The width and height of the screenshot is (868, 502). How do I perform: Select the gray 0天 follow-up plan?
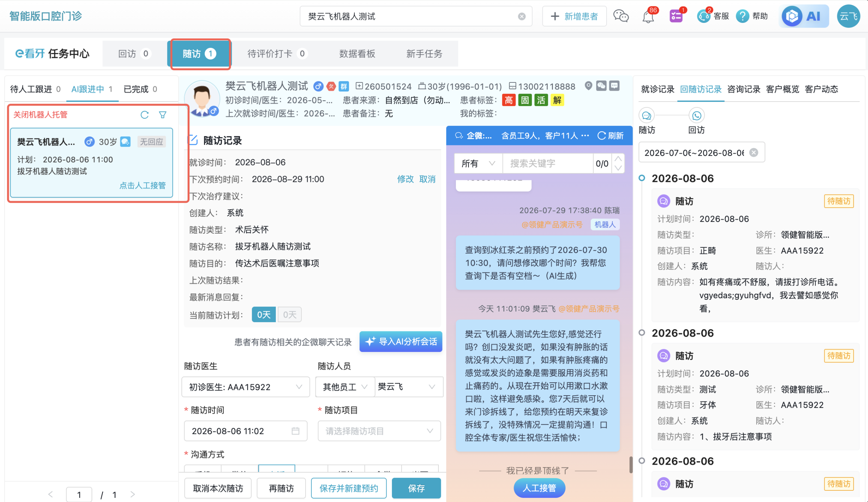click(x=290, y=315)
